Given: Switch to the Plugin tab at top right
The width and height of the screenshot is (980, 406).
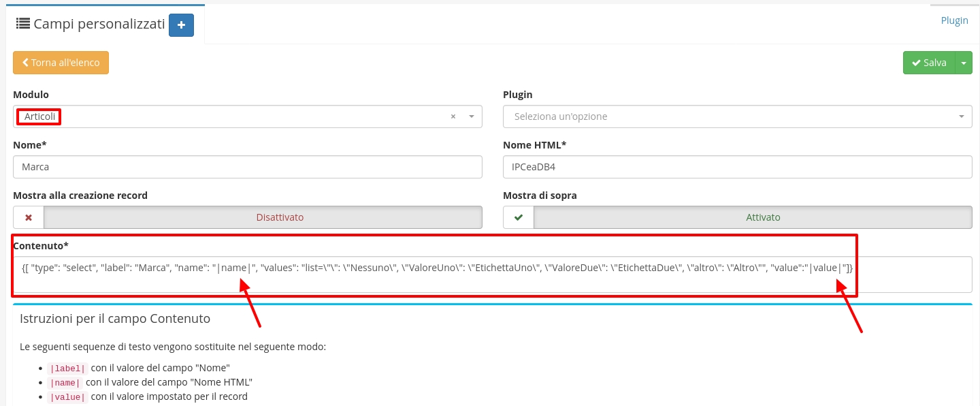Looking at the screenshot, I should (954, 20).
